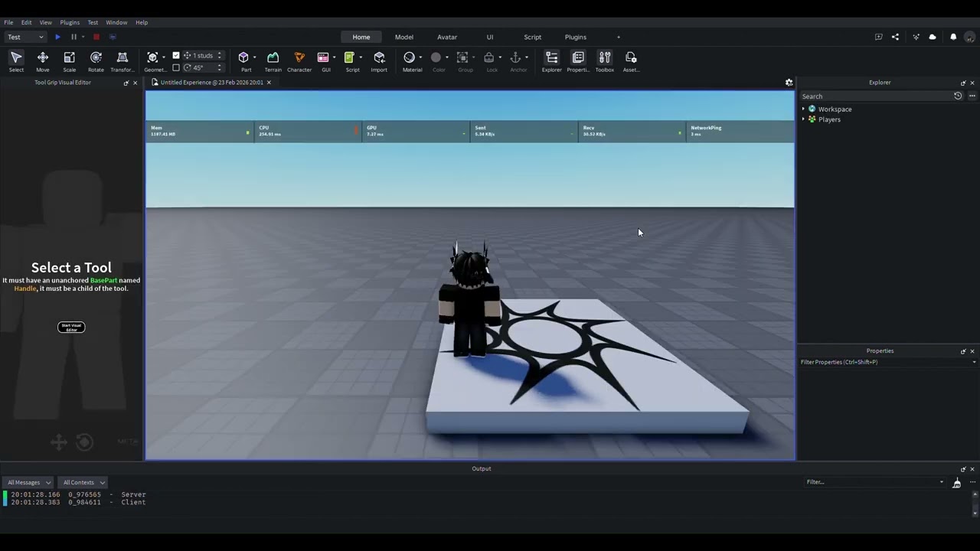Image resolution: width=980 pixels, height=551 pixels.
Task: Open the Material dropdown arrow
Action: coord(420,57)
